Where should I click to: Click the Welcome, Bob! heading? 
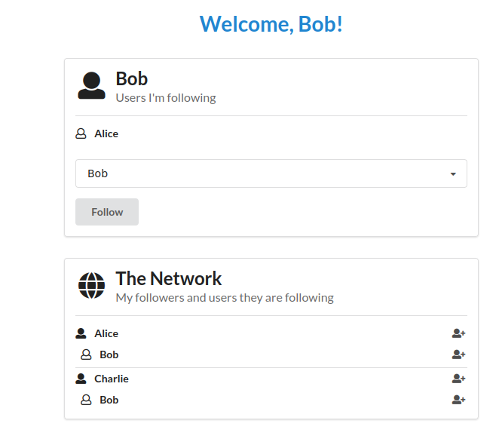point(271,24)
